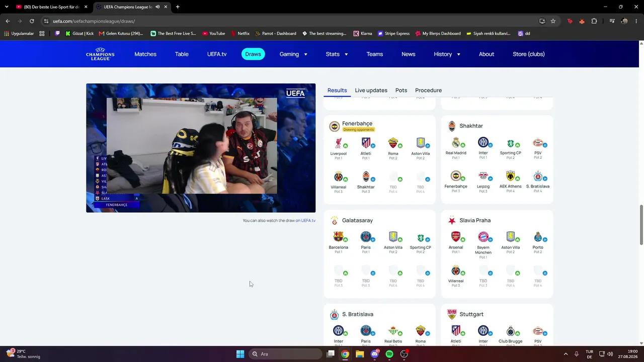Open File Explorer from the taskbar
644x362 pixels.
(360, 354)
